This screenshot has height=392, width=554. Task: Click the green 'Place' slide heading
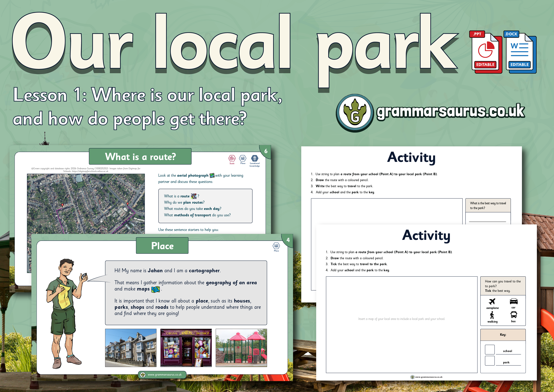click(x=162, y=246)
